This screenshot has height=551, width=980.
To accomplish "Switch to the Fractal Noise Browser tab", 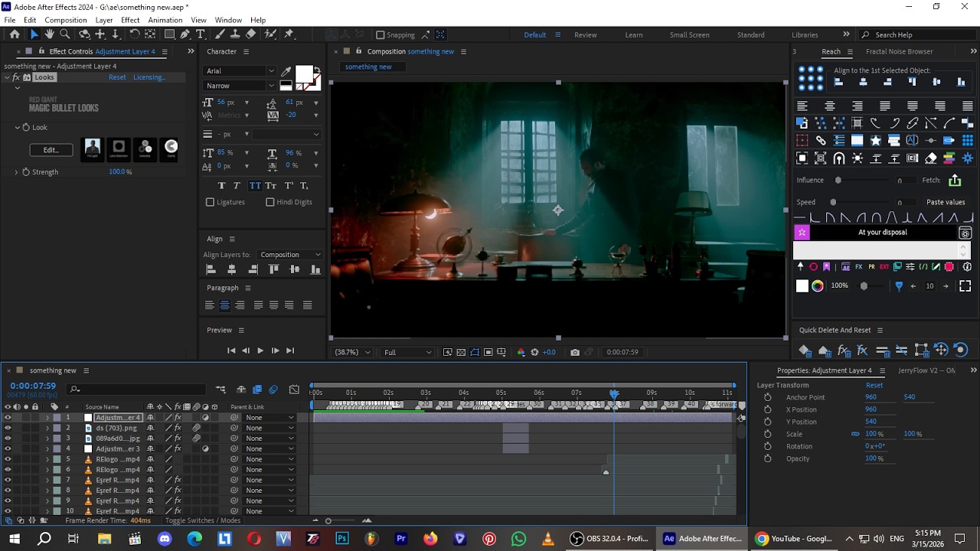I will point(899,51).
